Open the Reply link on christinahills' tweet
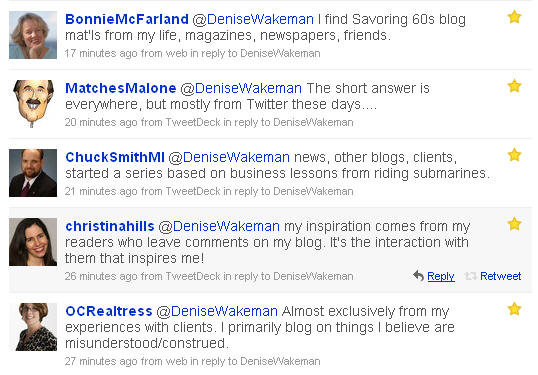 click(x=441, y=276)
